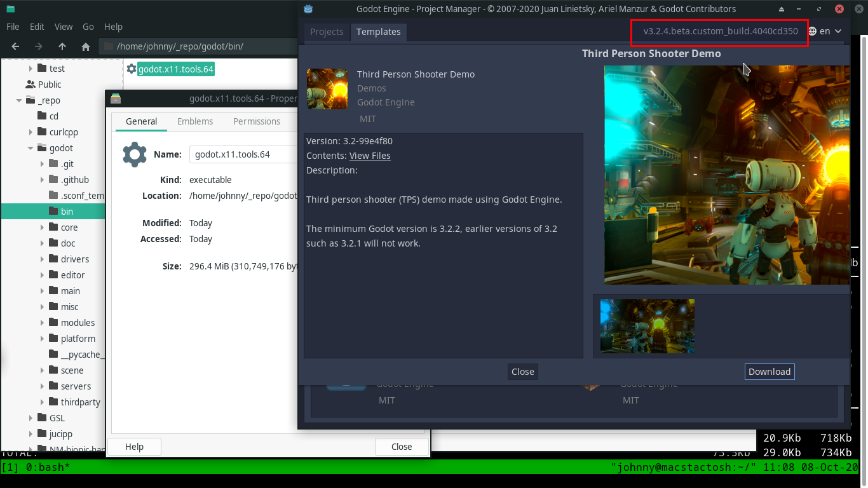
Task: Switch to the Permissions tab
Action: point(257,121)
